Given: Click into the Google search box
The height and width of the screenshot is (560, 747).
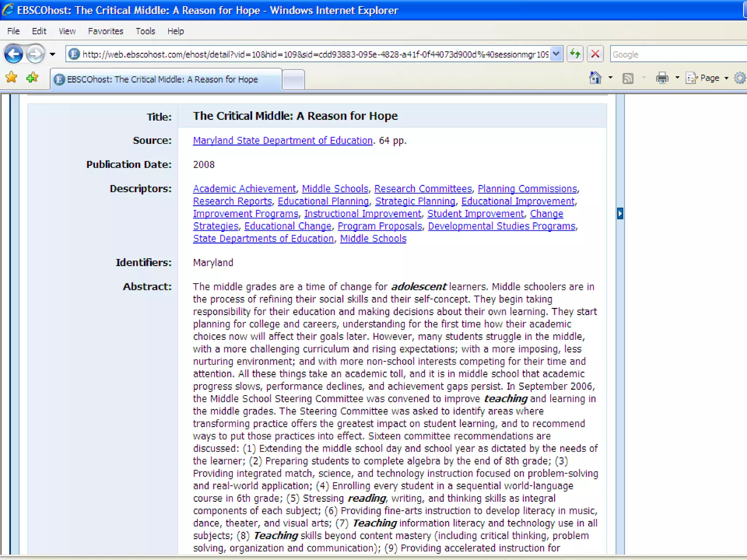Looking at the screenshot, I should point(678,55).
